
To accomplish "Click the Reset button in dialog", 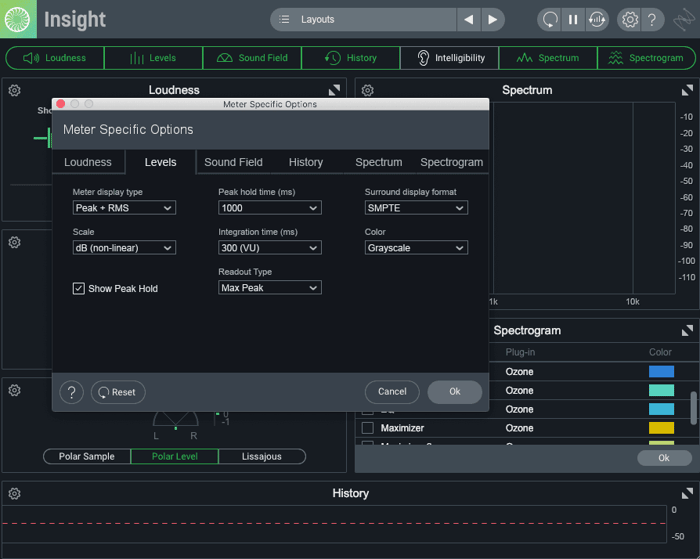I will click(118, 392).
